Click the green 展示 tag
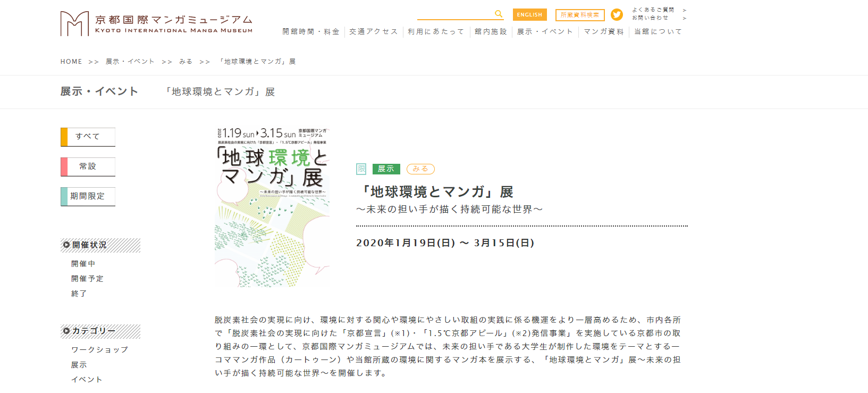Image resolution: width=868 pixels, height=393 pixels. (x=386, y=169)
